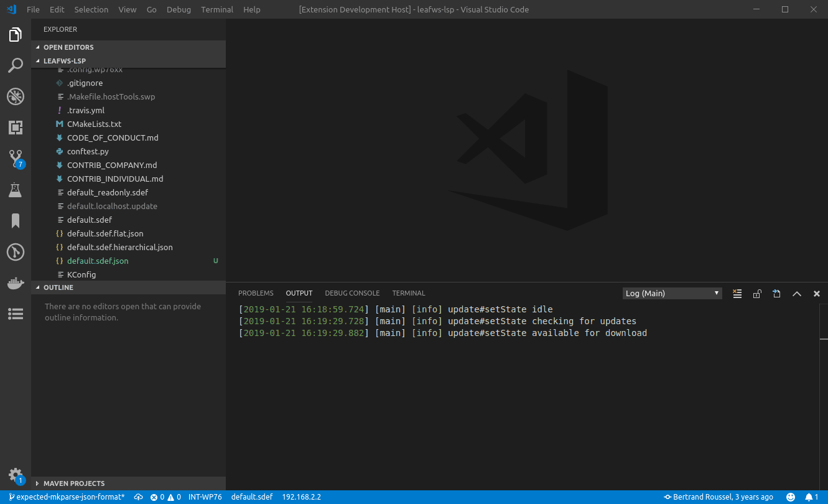
Task: Click default.sdef in the status bar
Action: 252,497
